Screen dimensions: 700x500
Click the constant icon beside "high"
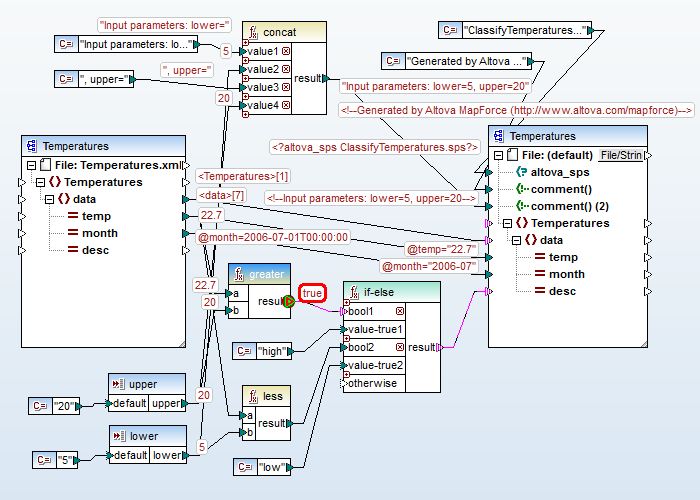tap(244, 350)
